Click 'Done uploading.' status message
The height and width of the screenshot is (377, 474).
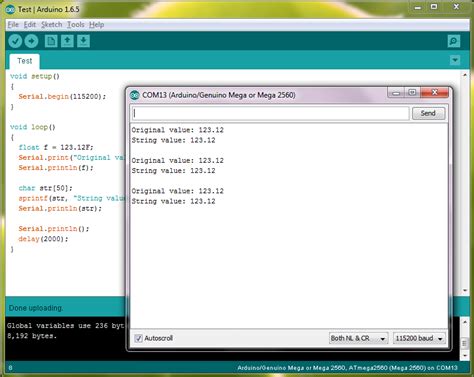click(36, 308)
